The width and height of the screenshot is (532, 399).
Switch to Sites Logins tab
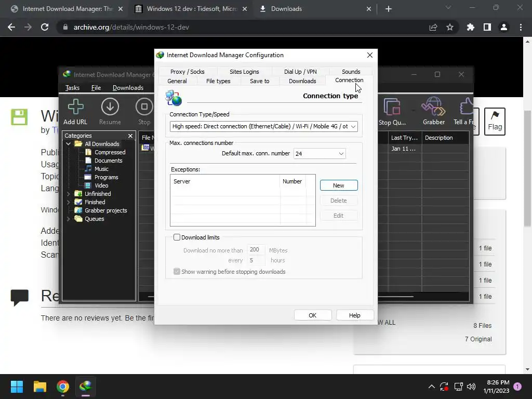tap(244, 72)
